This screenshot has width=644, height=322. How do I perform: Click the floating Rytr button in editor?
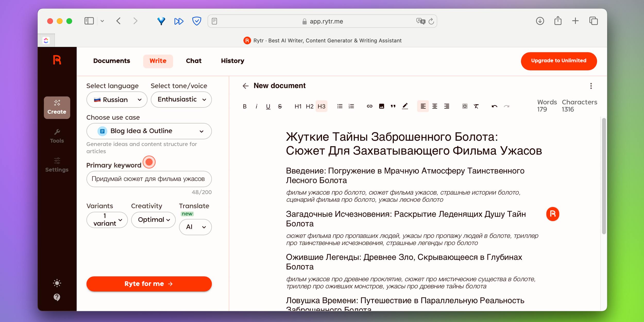pyautogui.click(x=553, y=214)
